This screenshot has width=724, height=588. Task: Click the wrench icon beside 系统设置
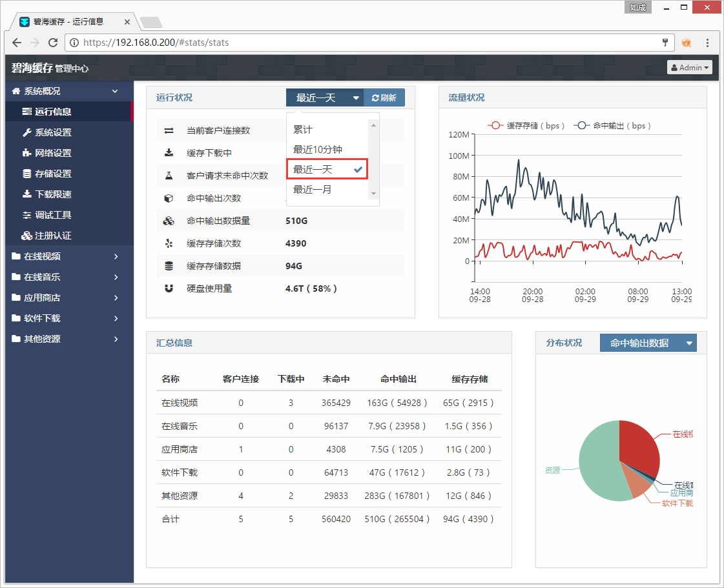pos(26,132)
